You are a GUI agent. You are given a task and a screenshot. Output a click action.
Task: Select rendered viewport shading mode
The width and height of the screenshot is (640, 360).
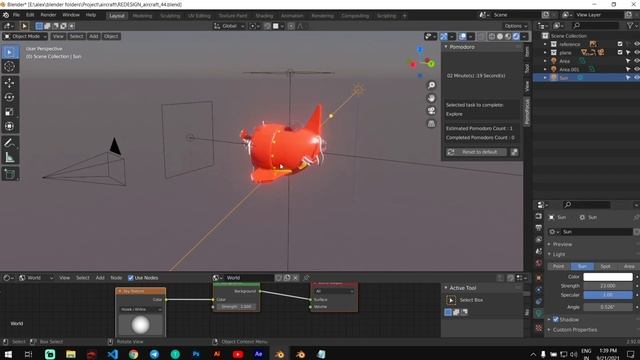[x=516, y=36]
